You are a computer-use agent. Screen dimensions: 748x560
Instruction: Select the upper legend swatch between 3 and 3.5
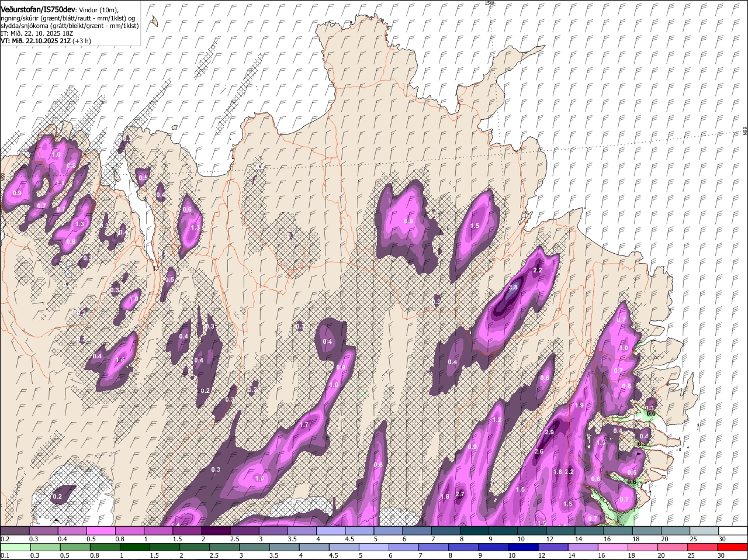click(x=273, y=530)
